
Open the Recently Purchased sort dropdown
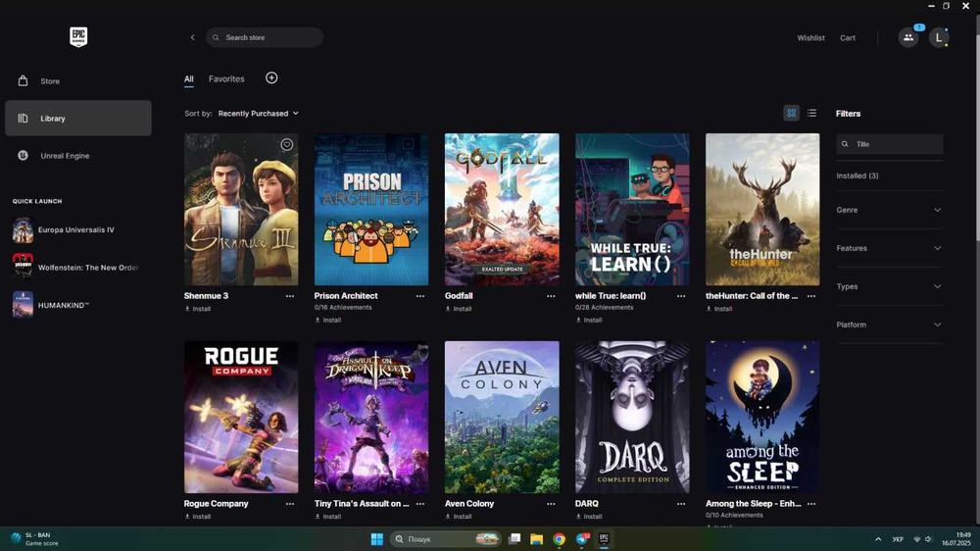(x=258, y=113)
